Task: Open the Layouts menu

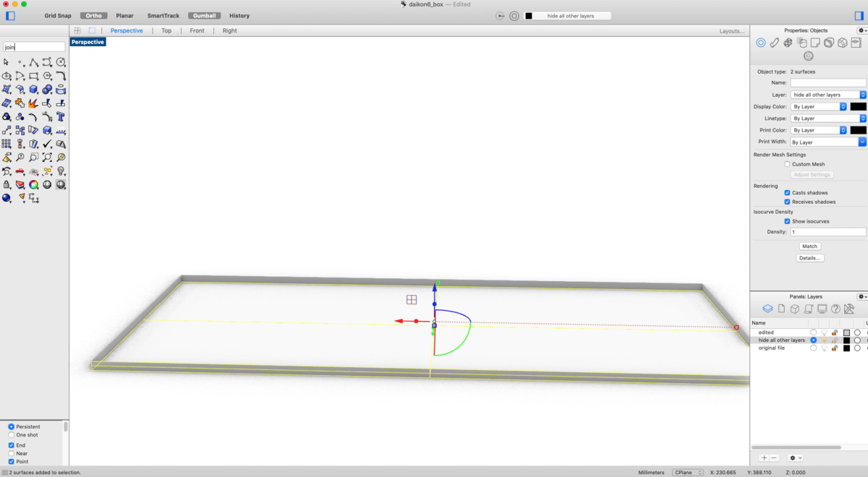Action: coord(732,31)
